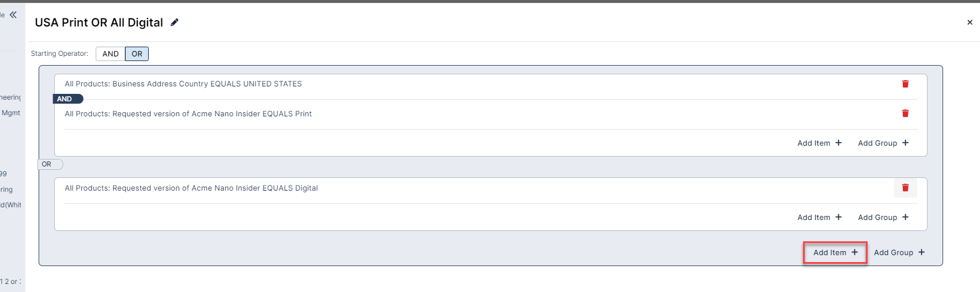
Task: Toggle the OR operator badge between groups
Action: coord(48,164)
